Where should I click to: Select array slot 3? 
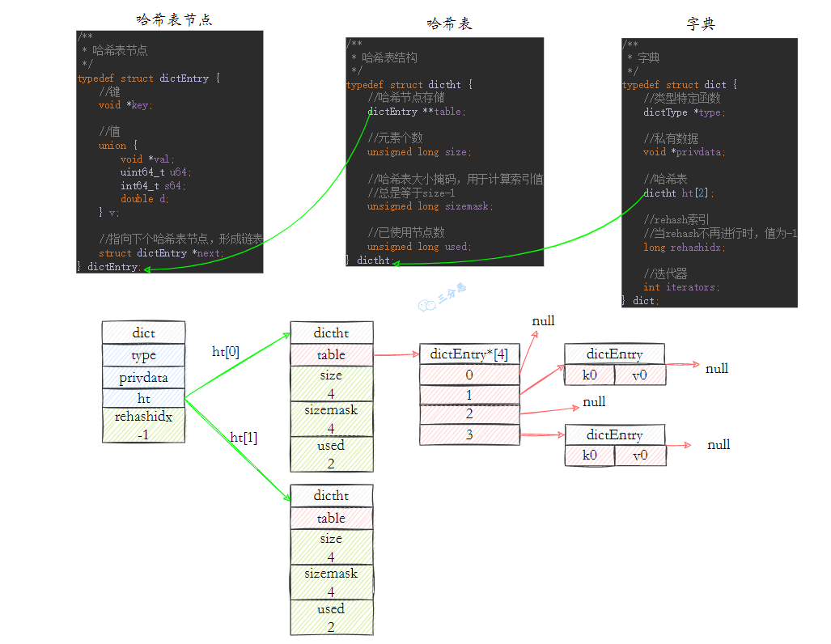469,435
